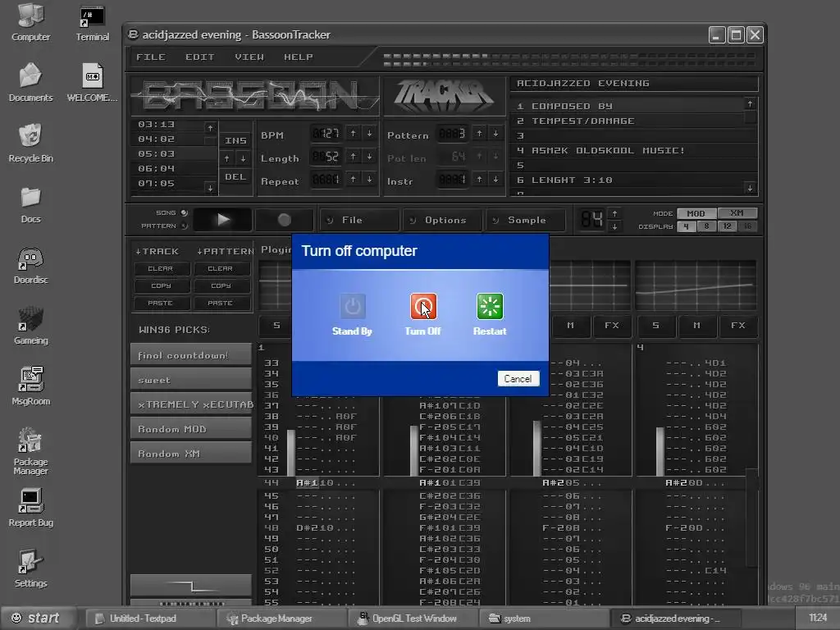Launch the Package Manager desktop icon
Viewport: 840px width, 630px height.
30,451
